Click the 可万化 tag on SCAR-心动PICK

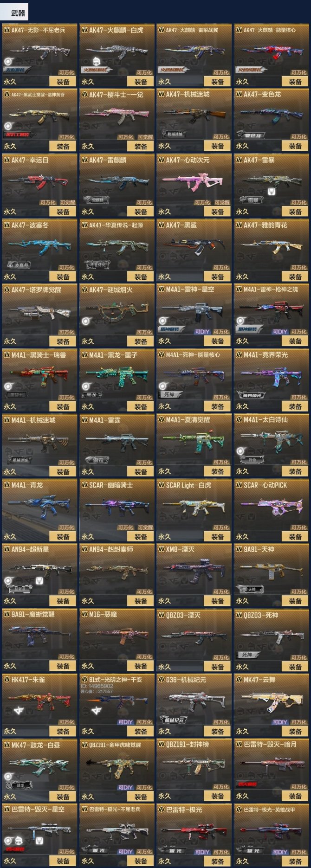coord(299,527)
